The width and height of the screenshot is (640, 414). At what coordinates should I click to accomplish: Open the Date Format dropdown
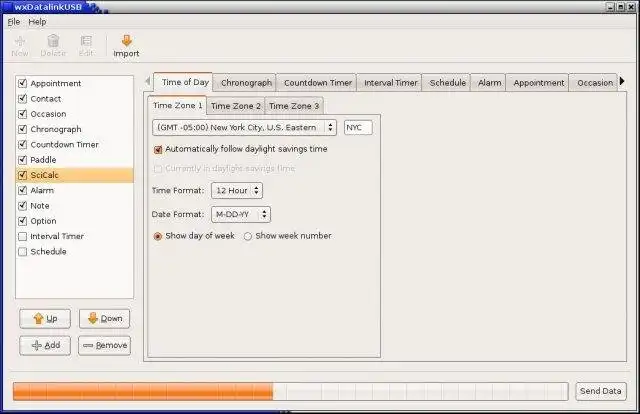pyautogui.click(x=241, y=214)
